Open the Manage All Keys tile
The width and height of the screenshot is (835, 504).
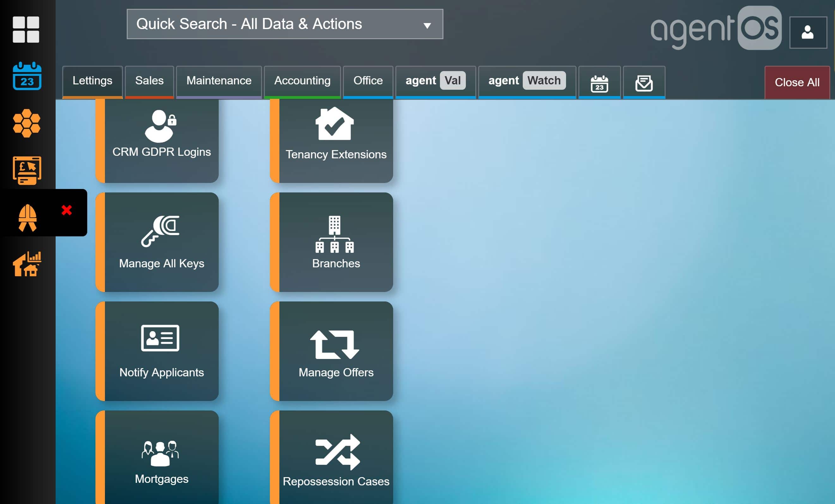pyautogui.click(x=157, y=242)
